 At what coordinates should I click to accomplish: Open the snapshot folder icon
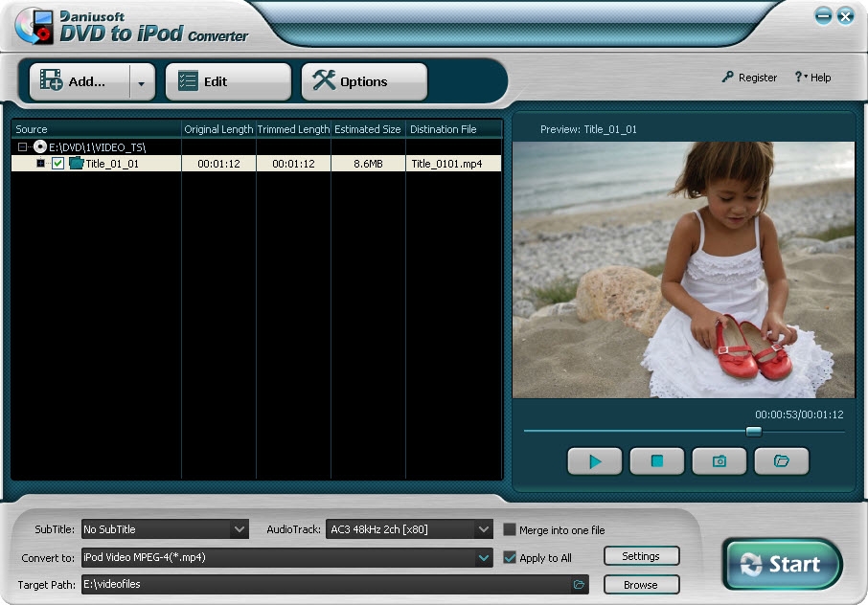(x=781, y=461)
